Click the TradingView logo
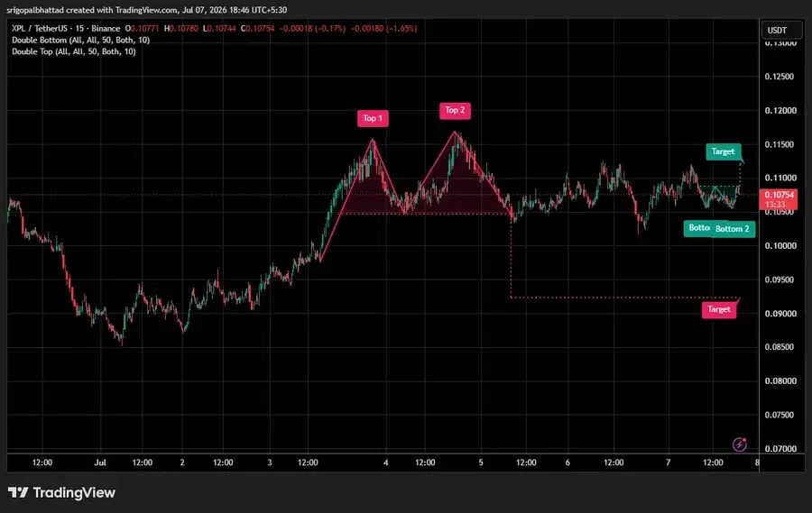Screen dimensions: 812x513 tap(61, 492)
